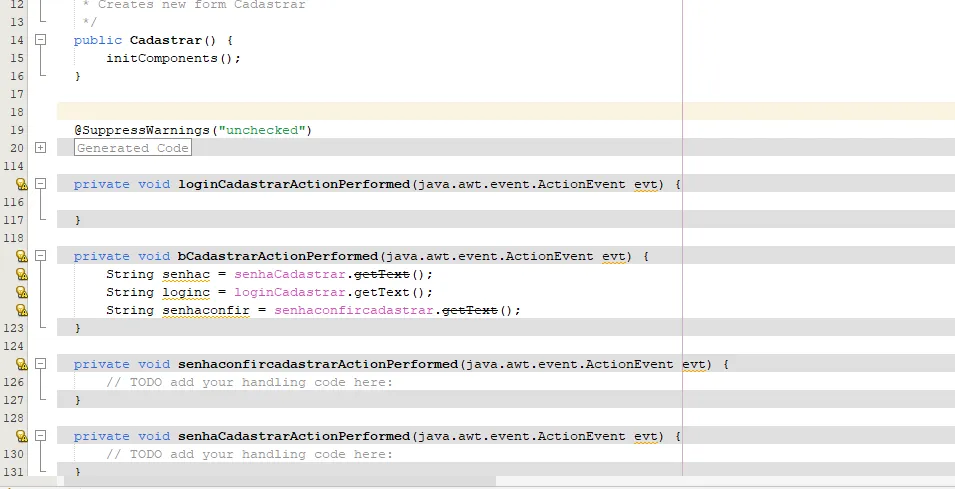955x489 pixels.
Task: Collapse the senhaconfircadastrarActionPerformed method fold
Action: click(40, 364)
